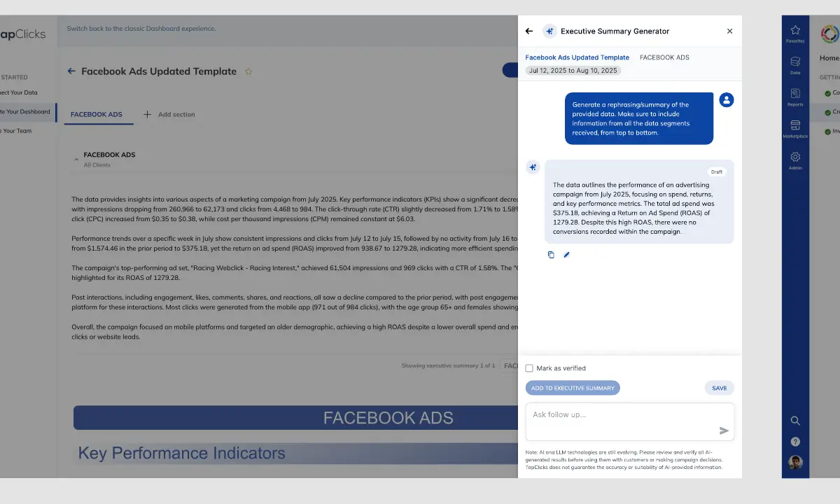Screen dimensions: 840x504
Task: Open the Facebook Ads Updated Template link
Action: click(577, 57)
